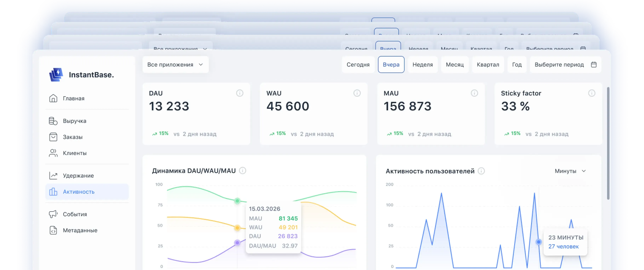Select the Клиенты people icon
This screenshot has width=644, height=270.
[x=53, y=153]
